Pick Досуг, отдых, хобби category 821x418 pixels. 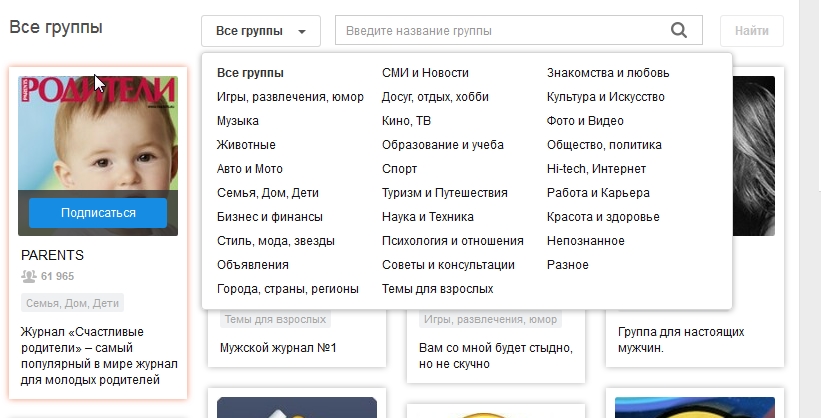coord(435,97)
